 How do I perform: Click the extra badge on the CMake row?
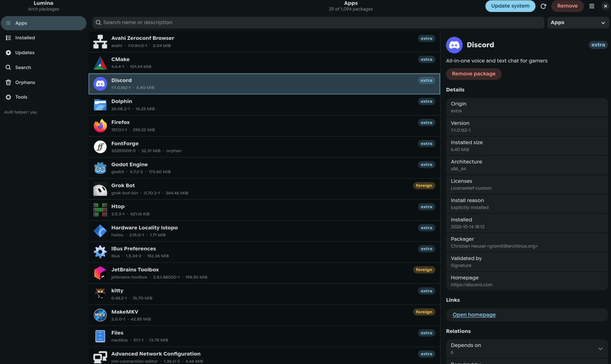point(426,60)
